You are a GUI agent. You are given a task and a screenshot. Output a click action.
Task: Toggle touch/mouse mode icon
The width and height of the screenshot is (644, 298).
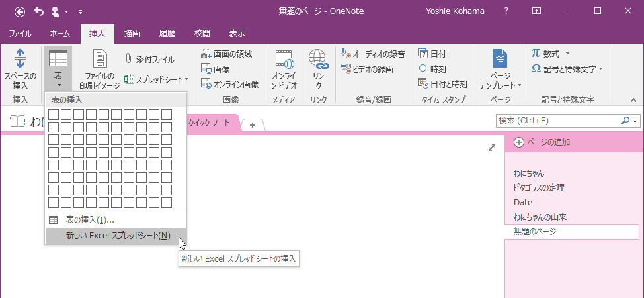(56, 11)
